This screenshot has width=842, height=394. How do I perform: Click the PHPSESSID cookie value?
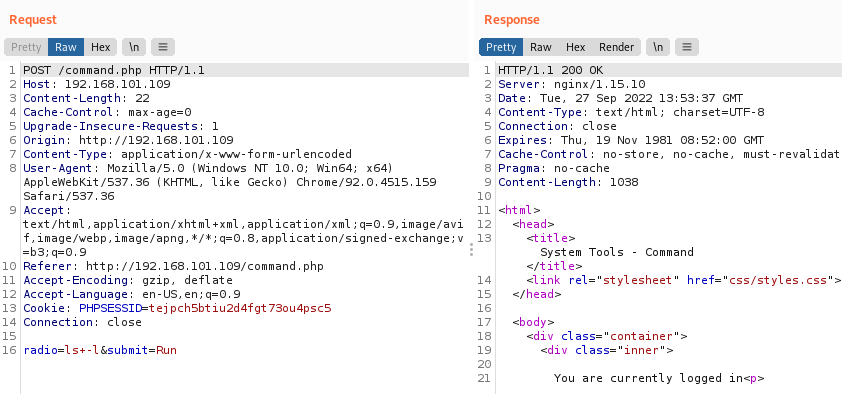240,308
